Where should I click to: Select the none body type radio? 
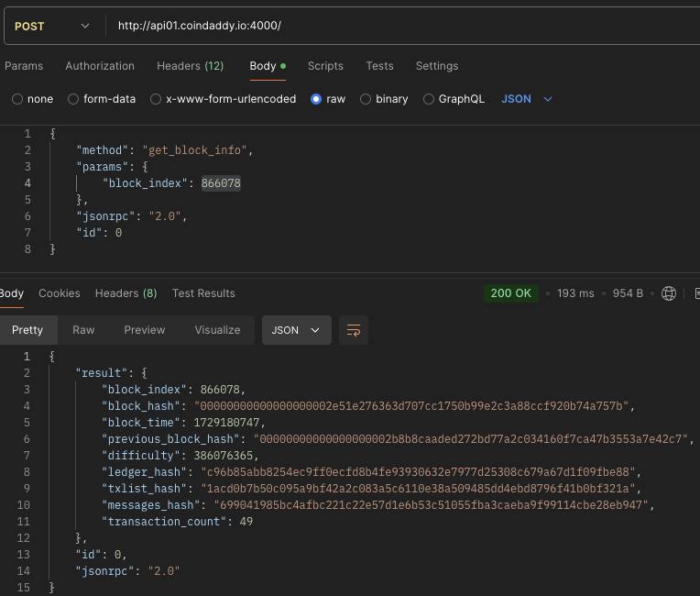point(17,99)
